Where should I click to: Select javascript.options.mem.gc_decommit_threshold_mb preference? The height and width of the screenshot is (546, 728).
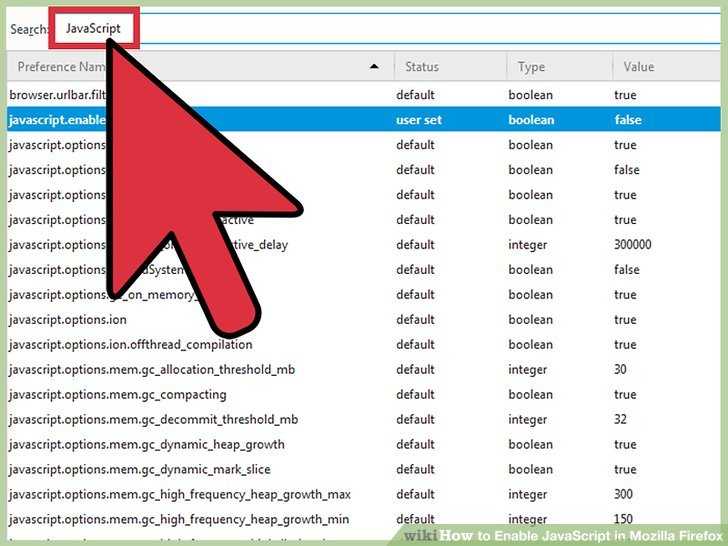click(x=153, y=420)
